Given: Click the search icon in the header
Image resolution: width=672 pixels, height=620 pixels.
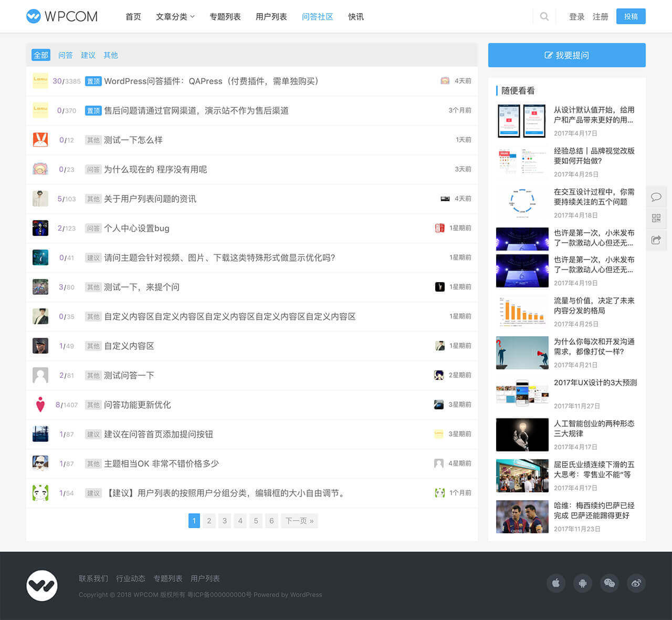Looking at the screenshot, I should (544, 16).
